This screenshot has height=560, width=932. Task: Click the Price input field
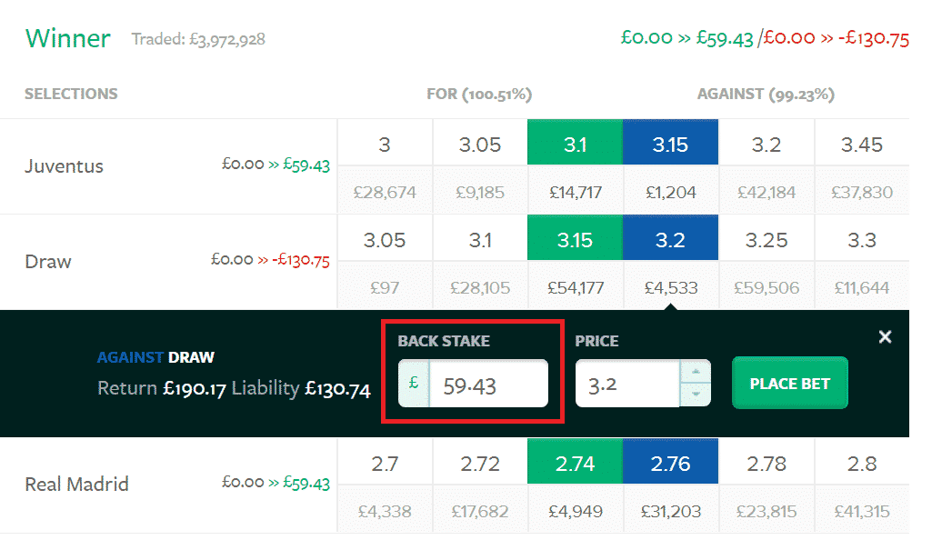point(628,385)
